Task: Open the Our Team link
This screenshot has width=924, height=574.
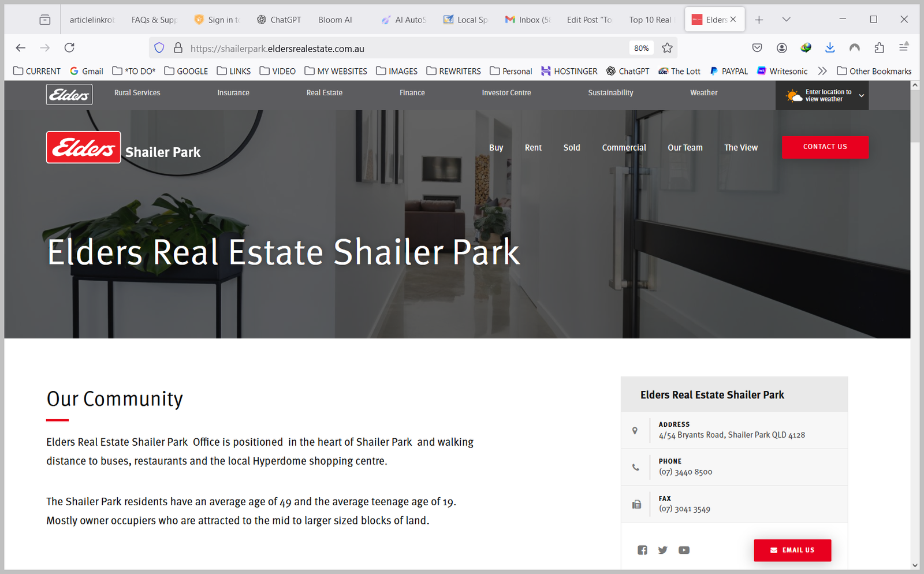Action: coord(685,148)
